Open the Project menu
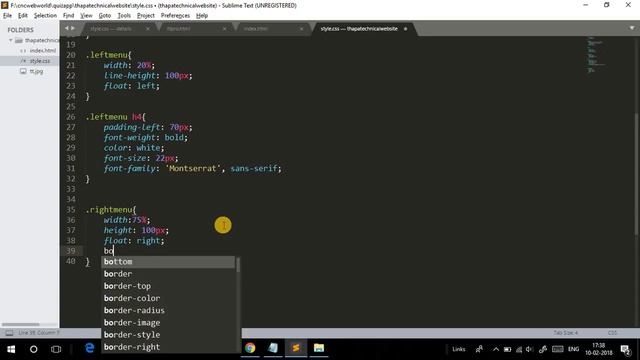Screen dimensions: 640x360 click(x=146, y=16)
